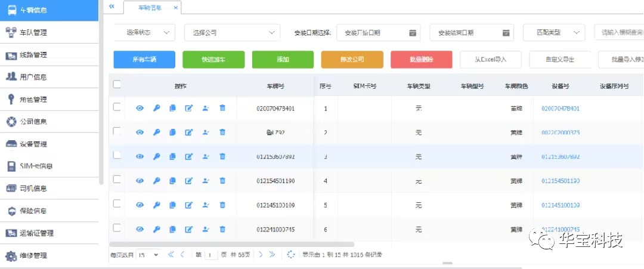Open device link 012154501190
Image resolution: width=644 pixels, height=269 pixels.
point(561,181)
